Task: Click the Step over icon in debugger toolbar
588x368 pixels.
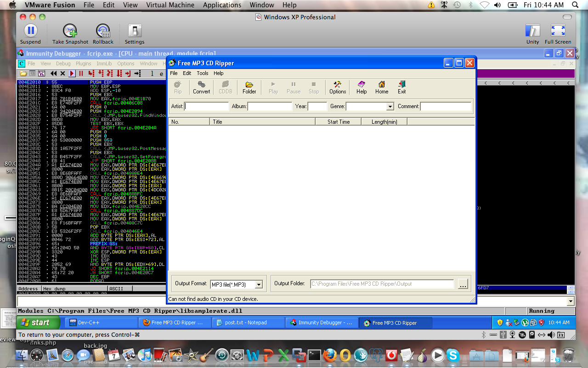Action: 100,74
